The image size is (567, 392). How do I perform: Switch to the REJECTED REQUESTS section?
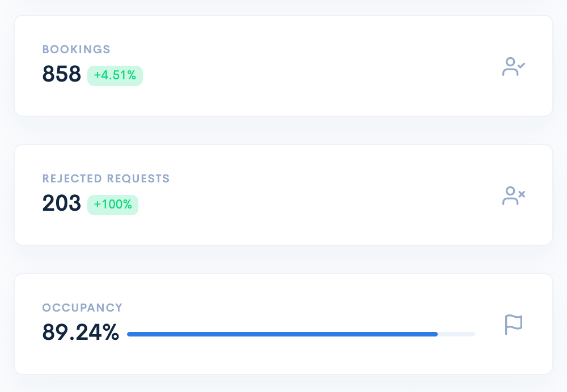106,178
